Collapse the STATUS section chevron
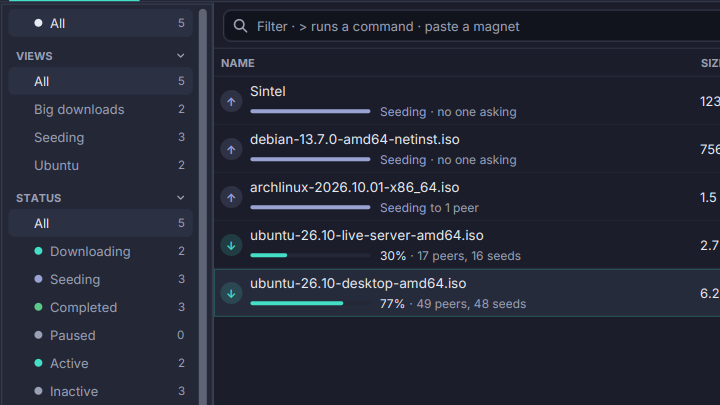 pyautogui.click(x=180, y=198)
